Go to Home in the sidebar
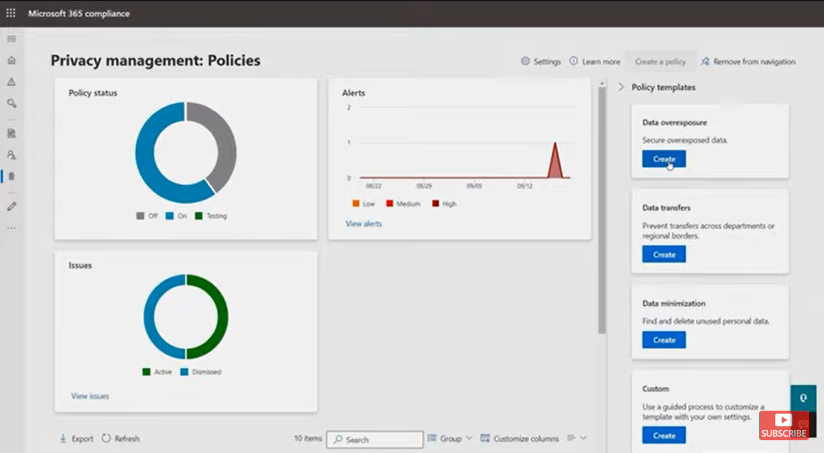This screenshot has width=824, height=453. [12, 60]
